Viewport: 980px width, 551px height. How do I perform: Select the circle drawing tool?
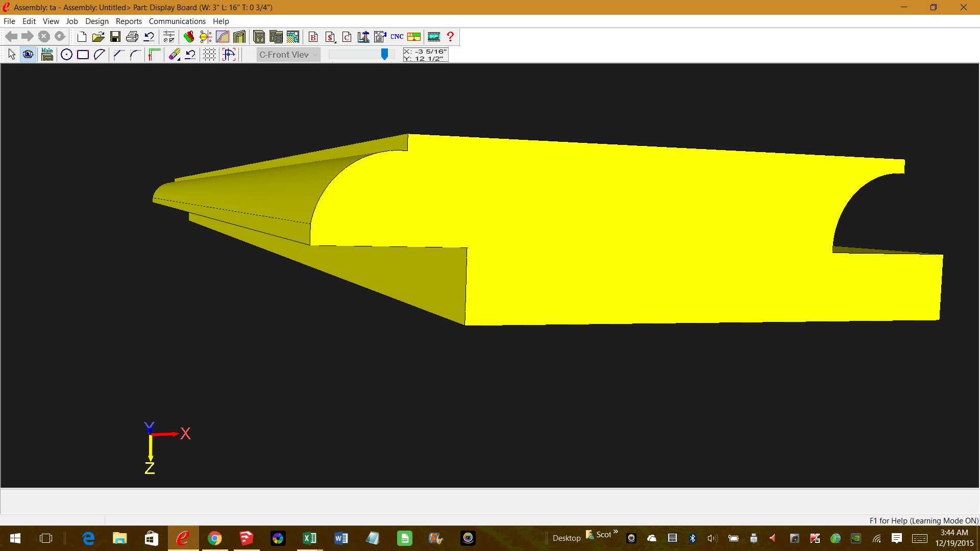tap(66, 55)
